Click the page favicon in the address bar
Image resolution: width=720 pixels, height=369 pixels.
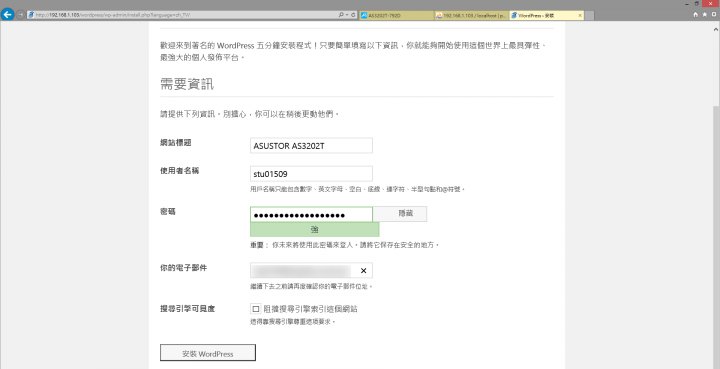click(x=31, y=15)
